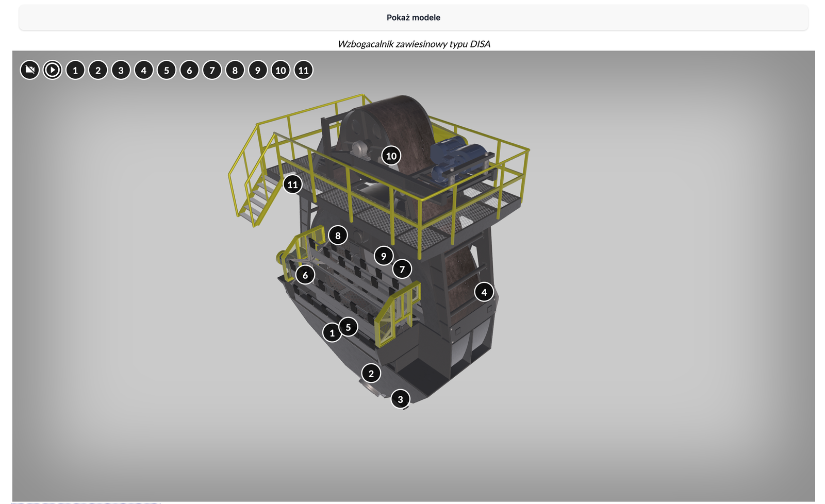Viewport: 825px width, 504px height.
Task: Select hotspot 6 on the 3D model
Action: click(305, 275)
